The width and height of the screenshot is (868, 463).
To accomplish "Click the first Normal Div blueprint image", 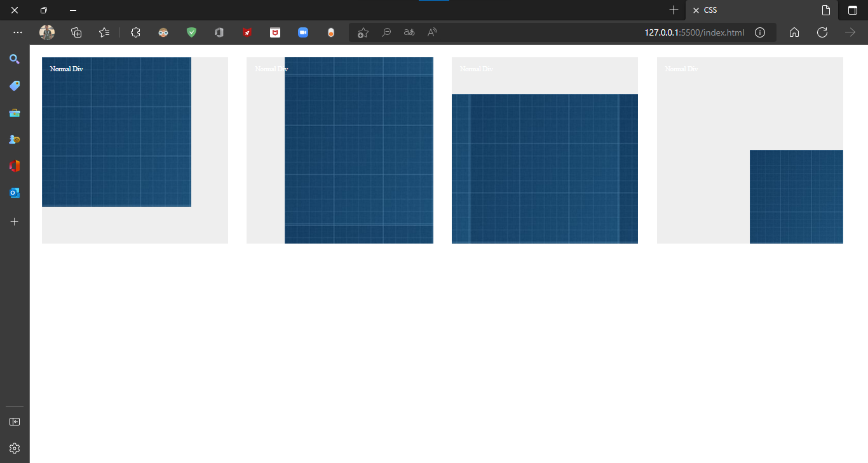I will (x=116, y=132).
